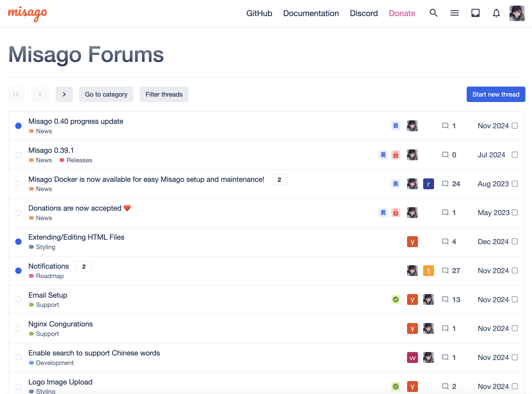Screen dimensions: 532x394
Task: Open the user avatar in top bar
Action: (x=517, y=13)
